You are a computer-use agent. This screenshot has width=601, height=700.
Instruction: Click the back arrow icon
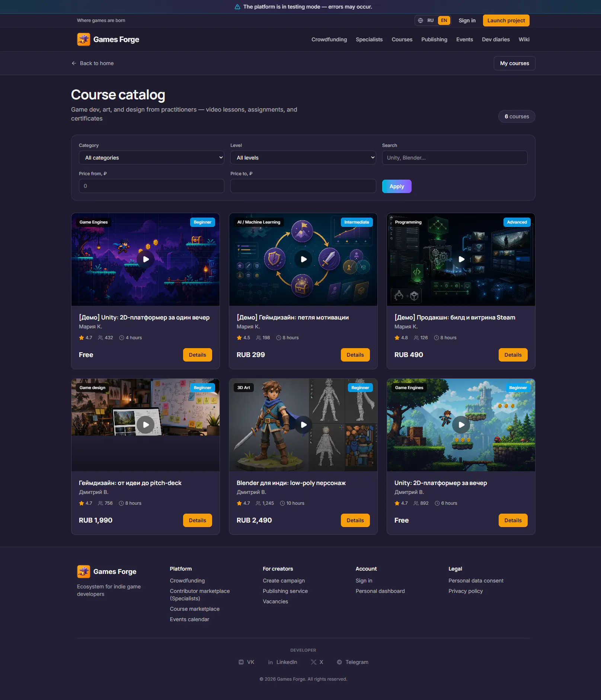[x=74, y=63]
